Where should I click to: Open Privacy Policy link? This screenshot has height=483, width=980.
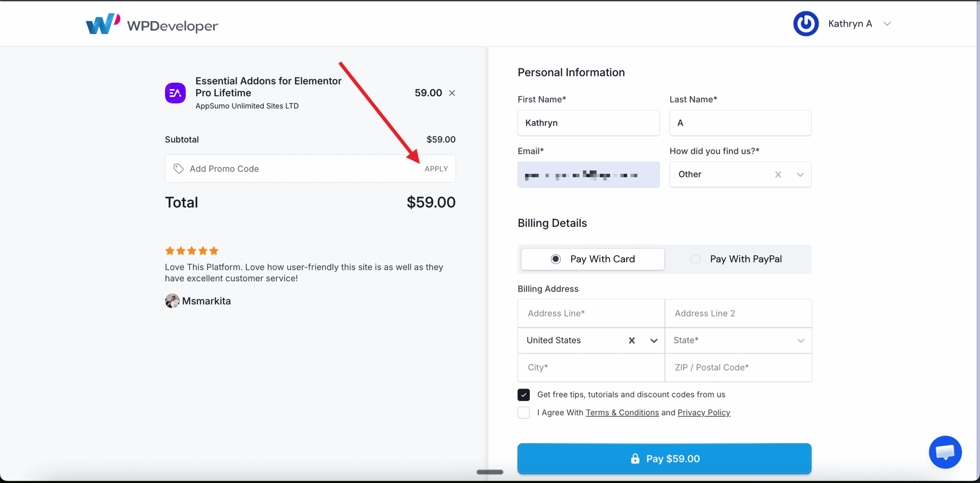pos(704,413)
